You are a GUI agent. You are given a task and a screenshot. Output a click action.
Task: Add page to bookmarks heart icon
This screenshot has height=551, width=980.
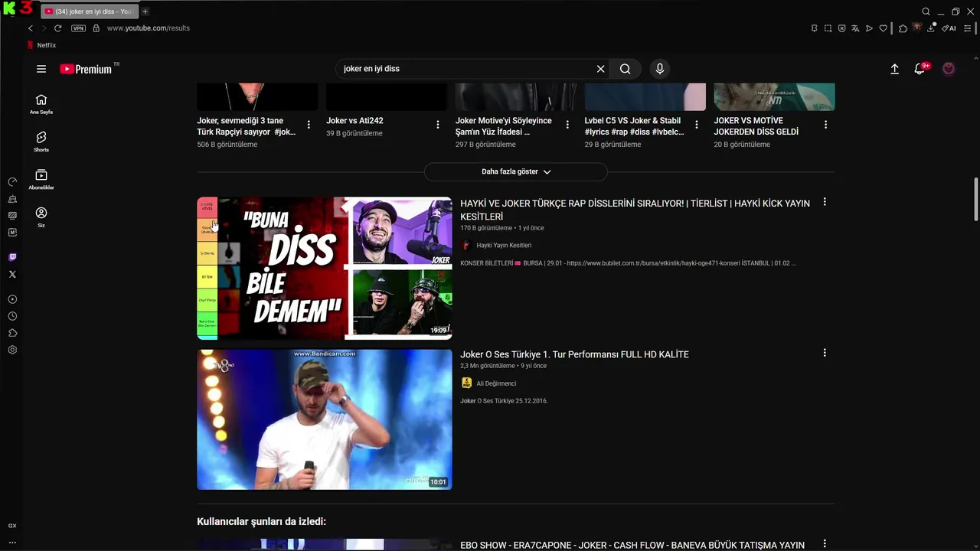point(883,28)
